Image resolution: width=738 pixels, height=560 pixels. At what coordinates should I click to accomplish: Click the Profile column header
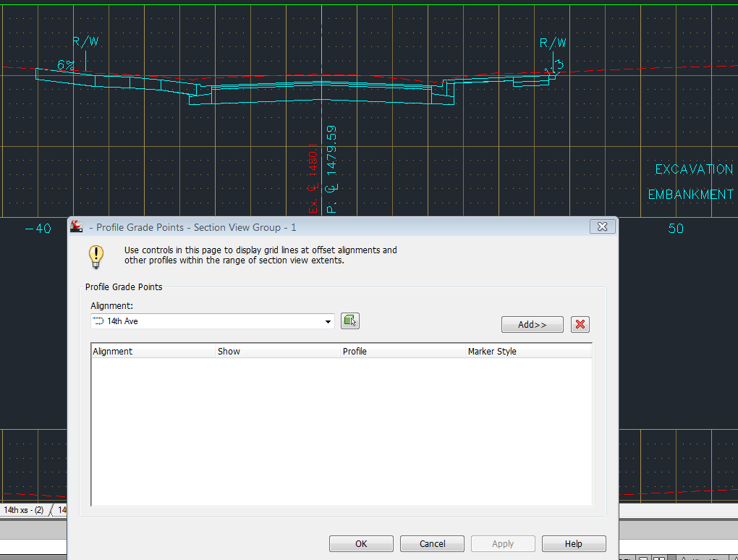354,351
